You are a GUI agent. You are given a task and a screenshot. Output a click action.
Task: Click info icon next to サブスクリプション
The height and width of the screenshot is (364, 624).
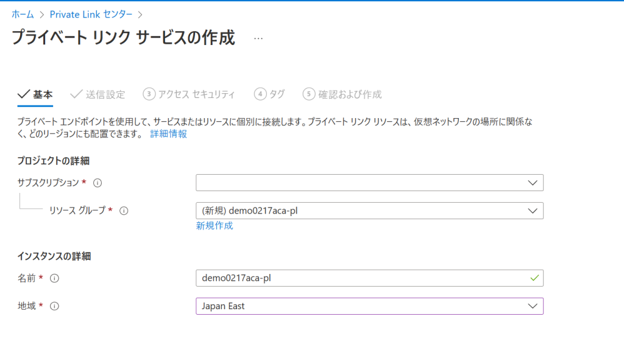(x=97, y=183)
